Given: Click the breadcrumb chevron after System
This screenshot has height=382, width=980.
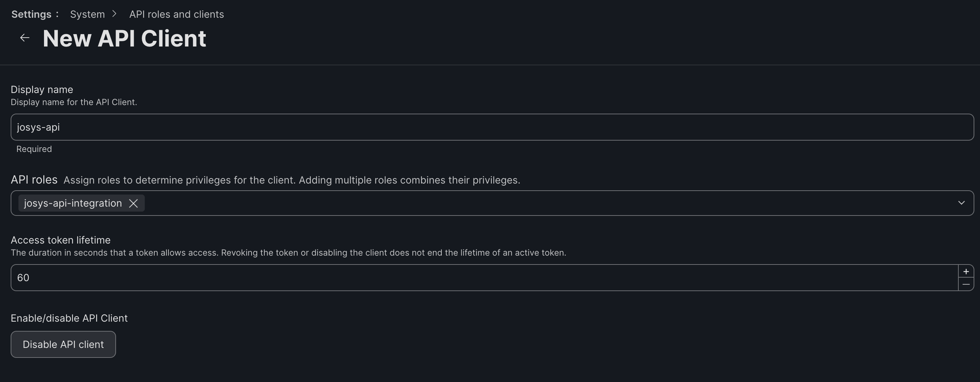Looking at the screenshot, I should [x=114, y=14].
